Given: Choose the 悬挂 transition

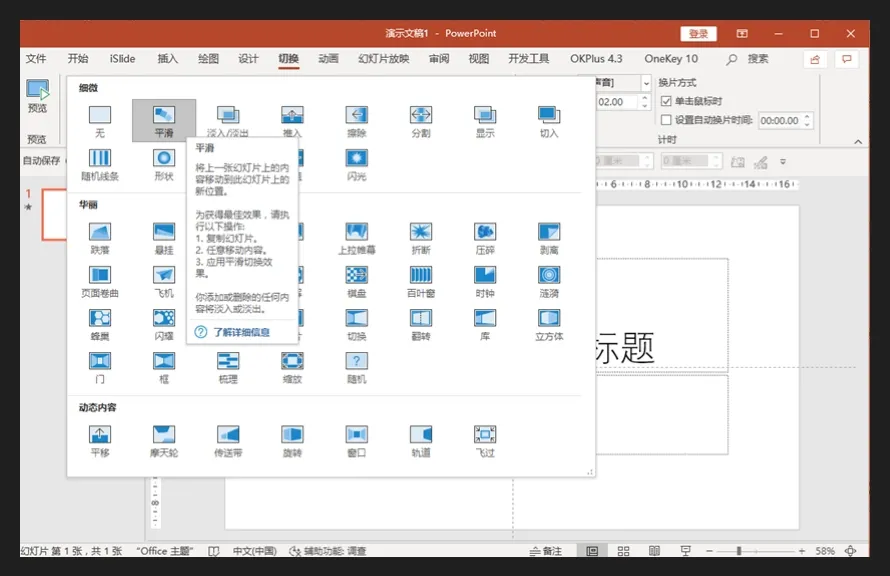Looking at the screenshot, I should click(164, 238).
